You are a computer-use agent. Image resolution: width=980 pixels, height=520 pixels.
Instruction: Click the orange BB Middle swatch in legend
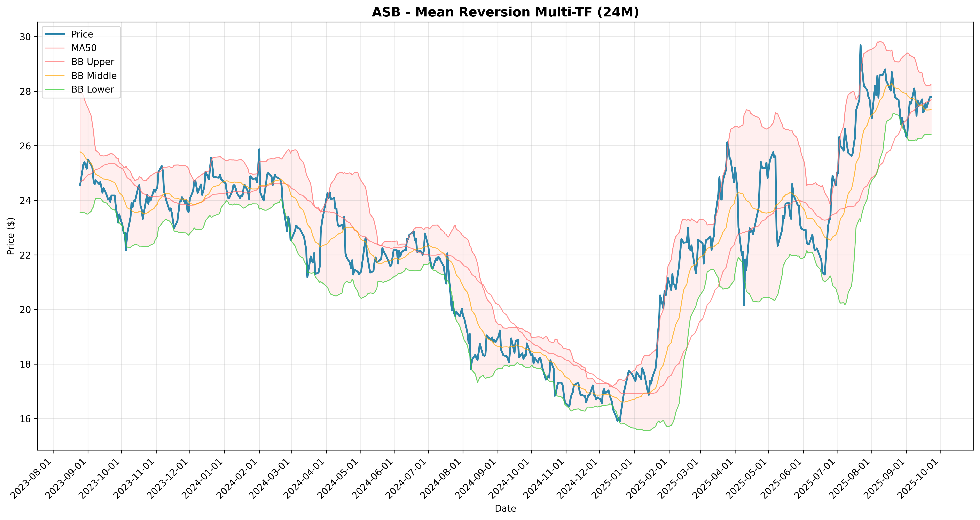pyautogui.click(x=55, y=76)
